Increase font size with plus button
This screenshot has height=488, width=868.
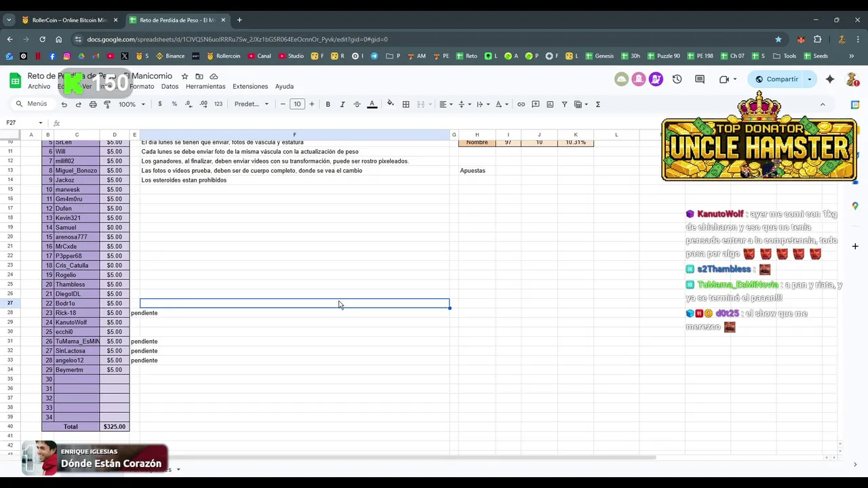pos(312,104)
